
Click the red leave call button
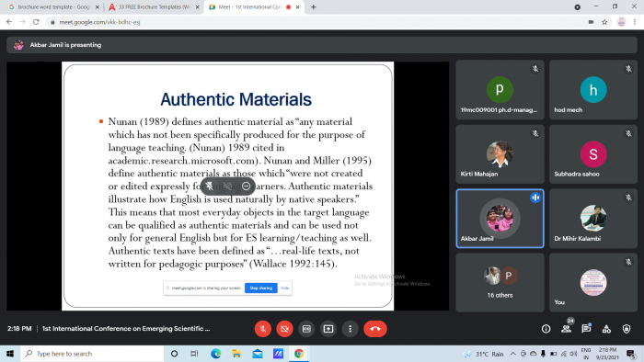pyautogui.click(x=375, y=329)
